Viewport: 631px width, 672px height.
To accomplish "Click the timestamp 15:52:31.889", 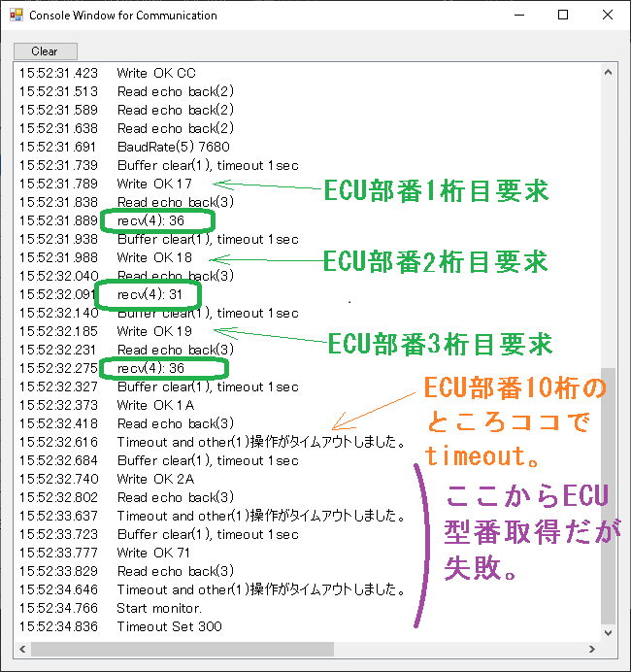I will (58, 220).
